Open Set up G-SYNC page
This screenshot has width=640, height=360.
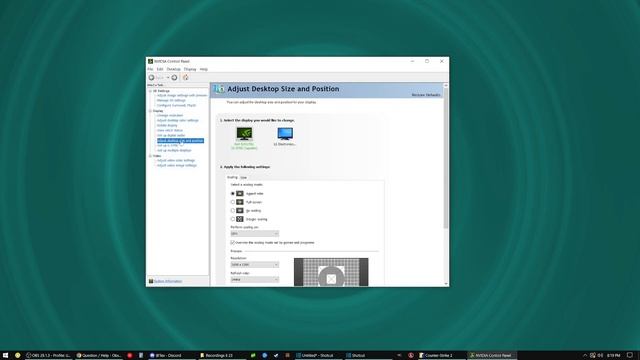[168, 145]
